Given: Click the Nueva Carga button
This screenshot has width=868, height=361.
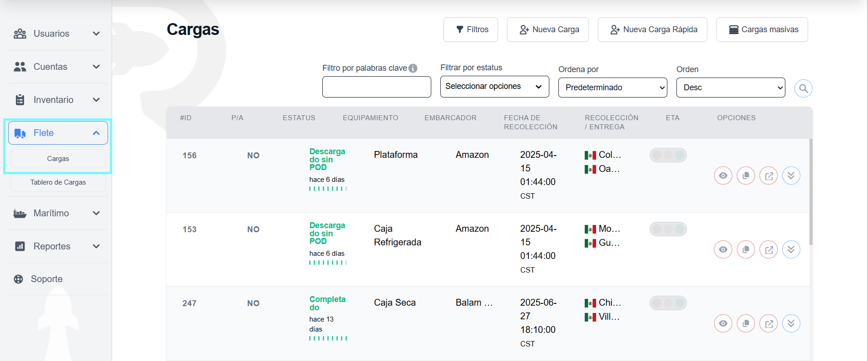Looking at the screenshot, I should (x=547, y=29).
